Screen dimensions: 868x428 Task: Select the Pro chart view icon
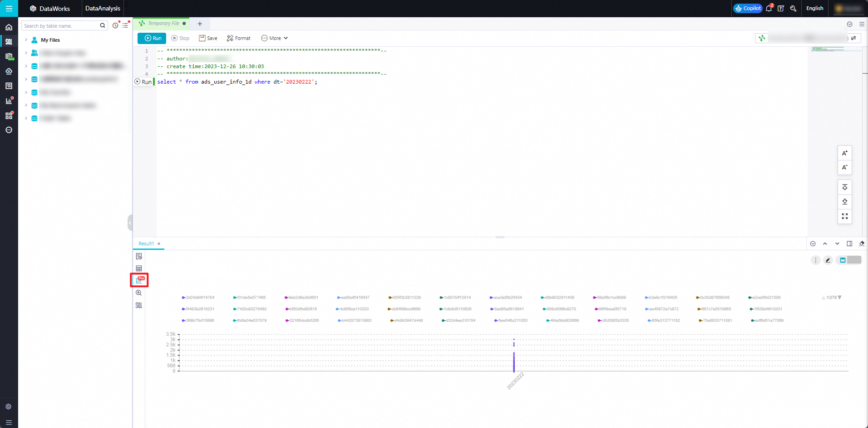139,280
